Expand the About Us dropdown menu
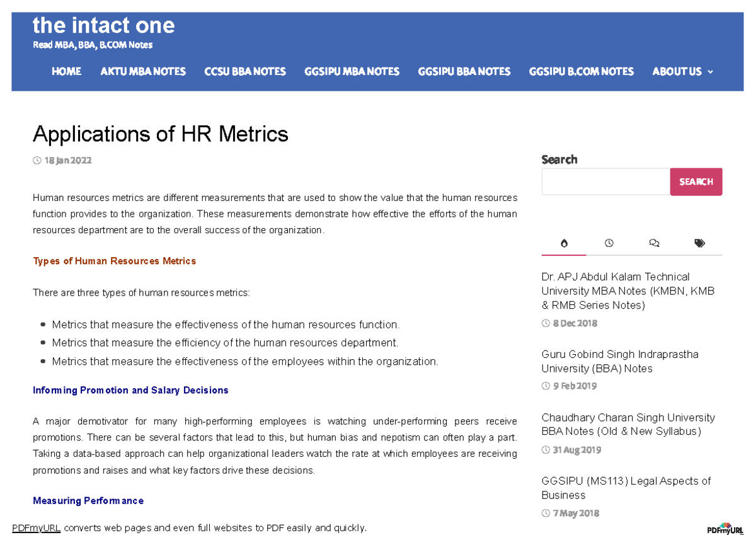The width and height of the screenshot is (756, 535). pyautogui.click(x=682, y=72)
